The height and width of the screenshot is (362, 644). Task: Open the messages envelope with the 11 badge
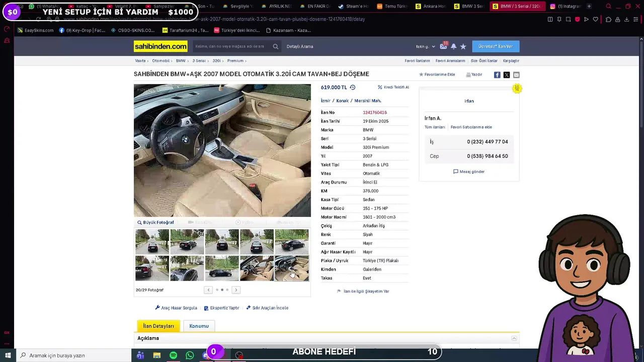click(443, 46)
